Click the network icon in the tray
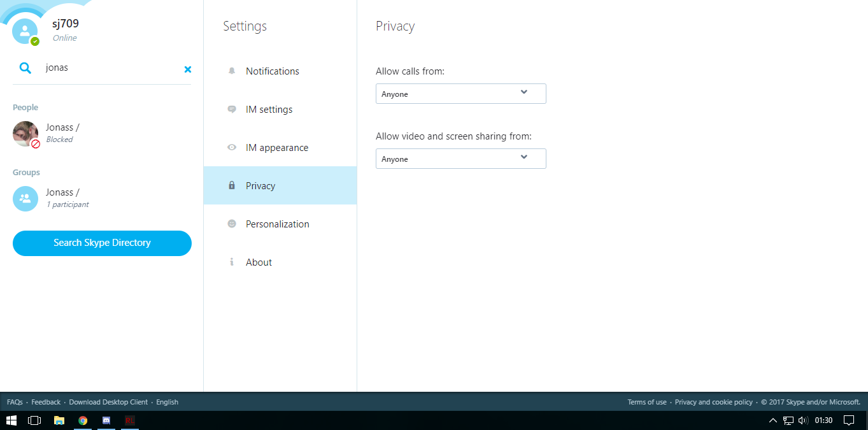The width and height of the screenshot is (868, 430). tap(788, 420)
